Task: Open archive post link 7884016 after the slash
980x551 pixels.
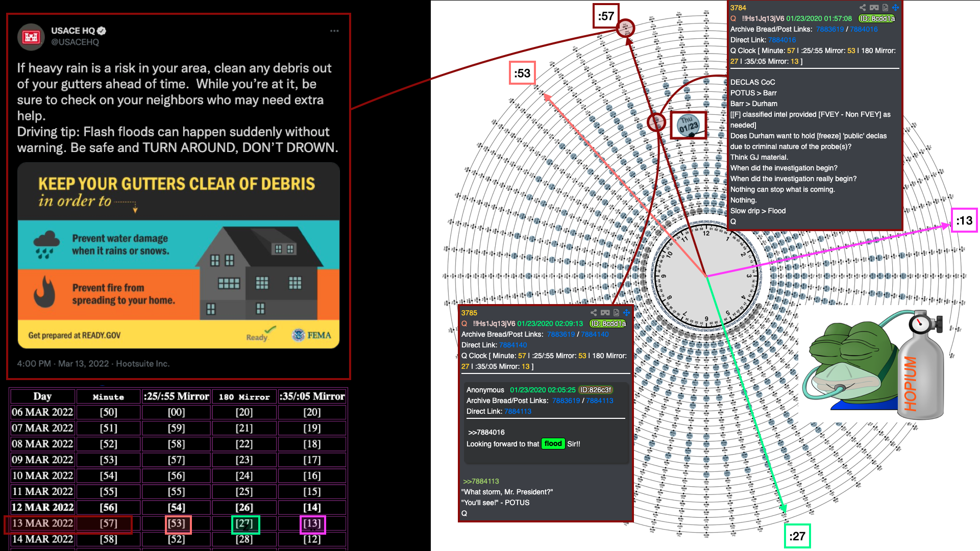Action: 864,29
